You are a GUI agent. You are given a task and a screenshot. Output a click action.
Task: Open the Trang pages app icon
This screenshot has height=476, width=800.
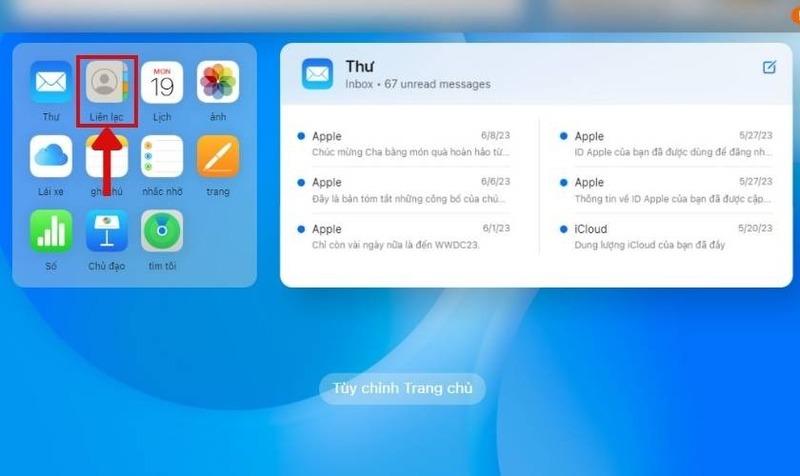pos(218,156)
